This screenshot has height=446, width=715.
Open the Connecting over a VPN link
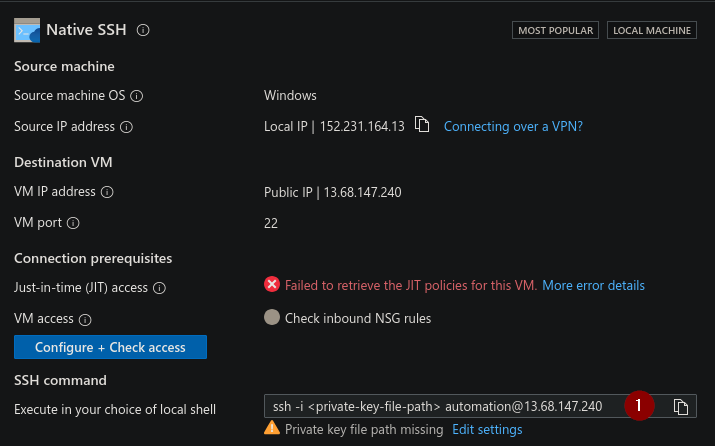513,126
